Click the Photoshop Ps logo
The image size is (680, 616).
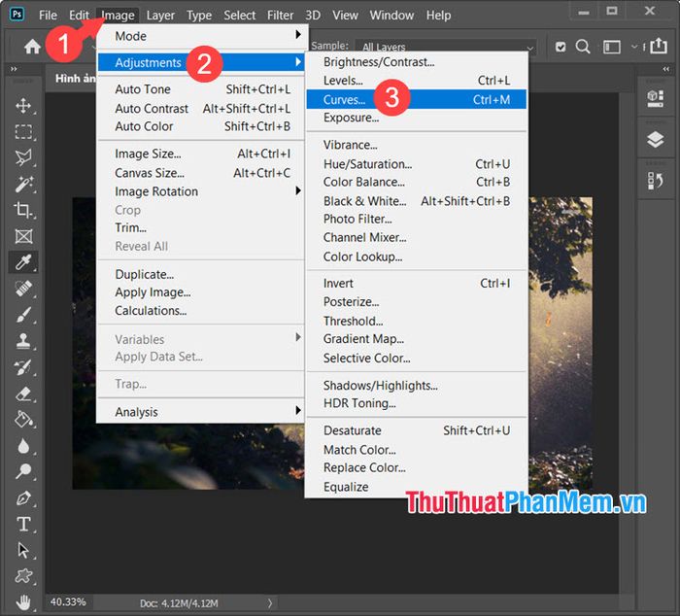coord(17,15)
